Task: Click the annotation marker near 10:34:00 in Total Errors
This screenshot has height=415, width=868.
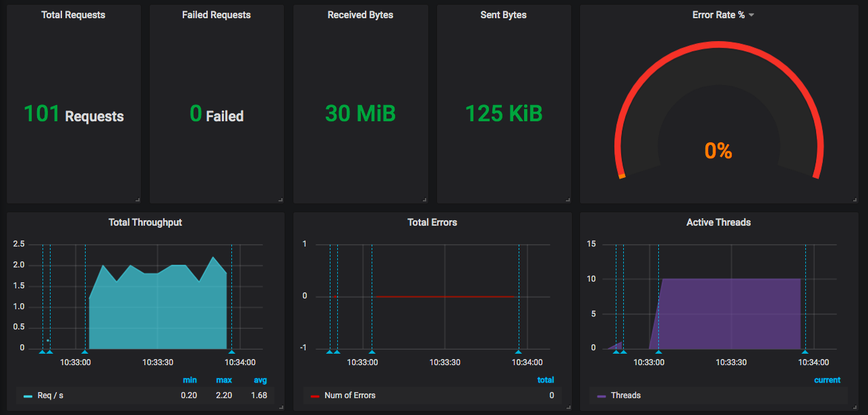Action: point(519,352)
